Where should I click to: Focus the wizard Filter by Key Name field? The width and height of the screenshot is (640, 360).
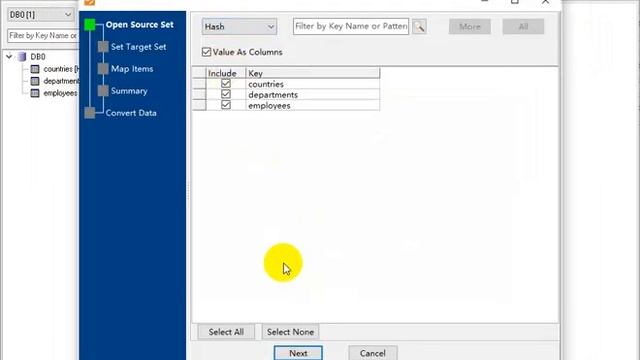click(x=351, y=27)
